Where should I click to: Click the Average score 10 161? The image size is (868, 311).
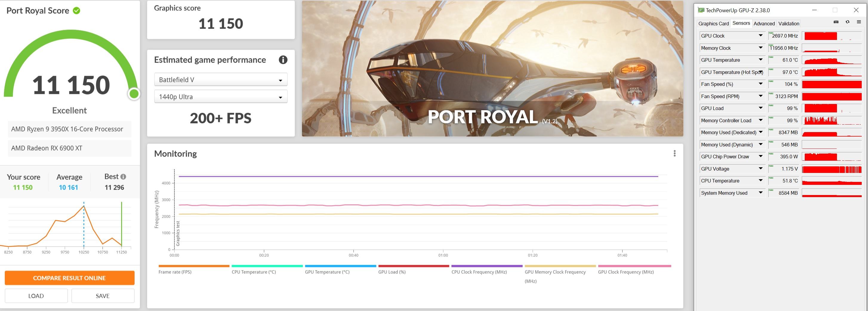click(x=68, y=188)
